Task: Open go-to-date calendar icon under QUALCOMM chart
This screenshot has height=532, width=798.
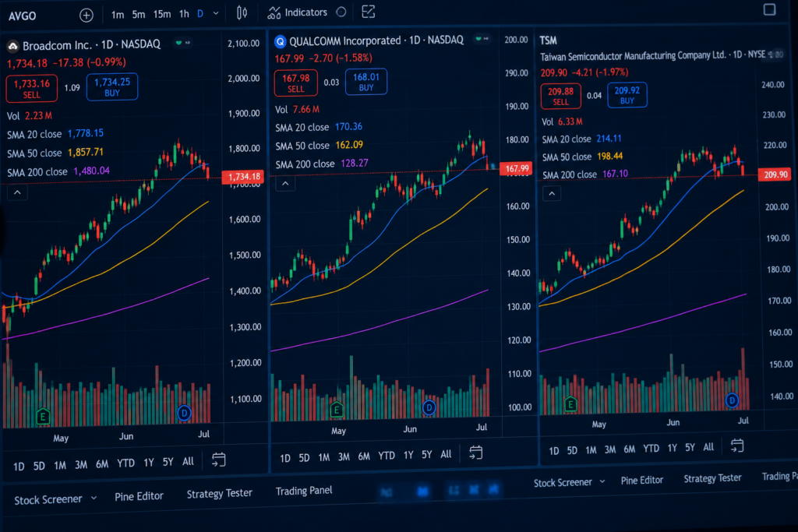Action: click(476, 452)
